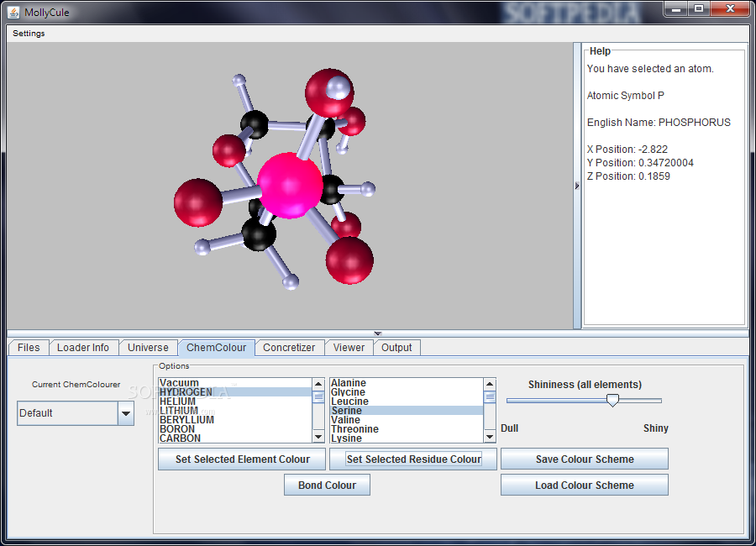Select BERYLLIUM in the element list

point(235,420)
